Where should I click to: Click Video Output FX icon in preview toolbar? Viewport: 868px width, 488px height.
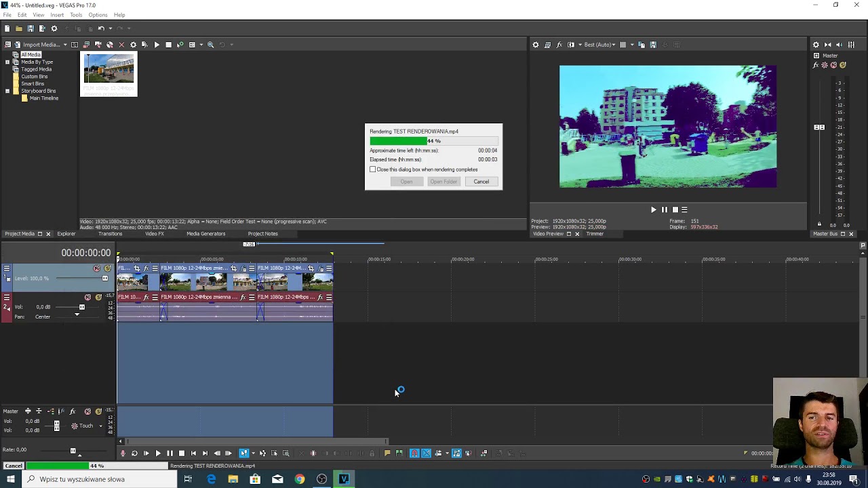559,45
